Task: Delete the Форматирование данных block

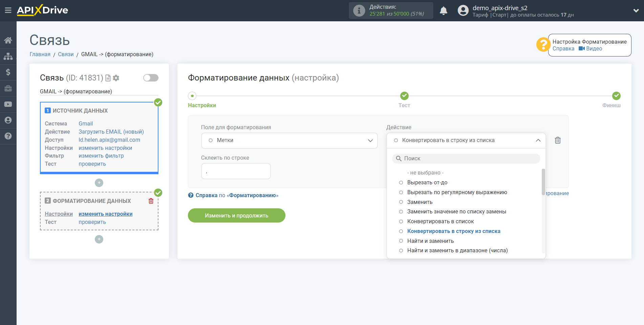Action: click(151, 201)
